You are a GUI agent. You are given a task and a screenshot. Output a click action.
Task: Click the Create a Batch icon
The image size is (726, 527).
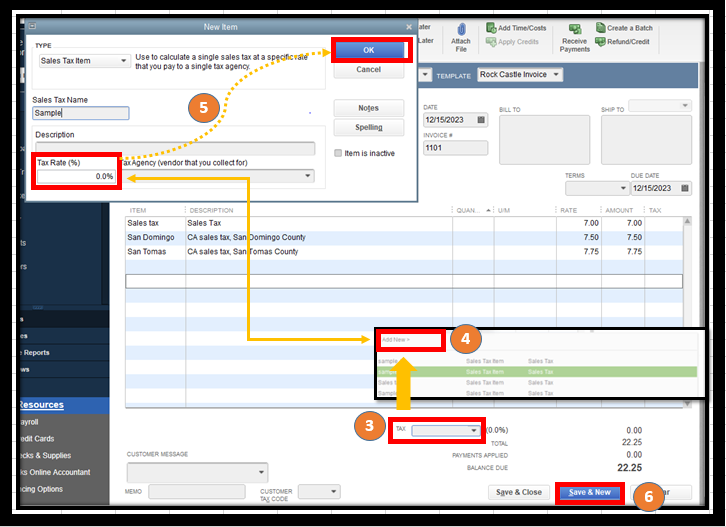601,28
